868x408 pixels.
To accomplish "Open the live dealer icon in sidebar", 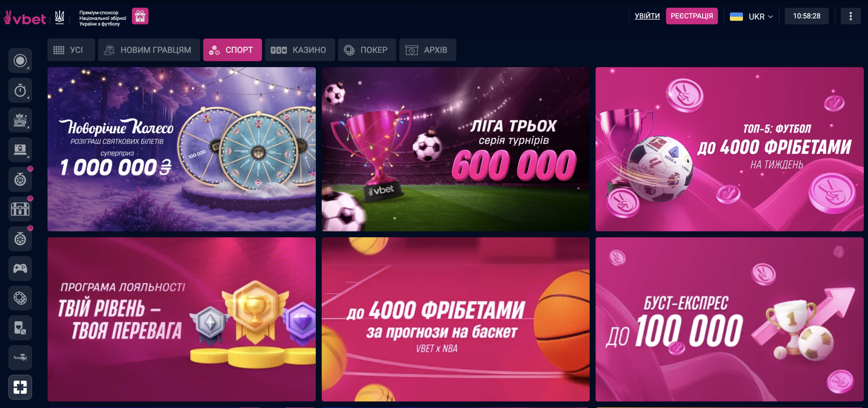I will [20, 149].
